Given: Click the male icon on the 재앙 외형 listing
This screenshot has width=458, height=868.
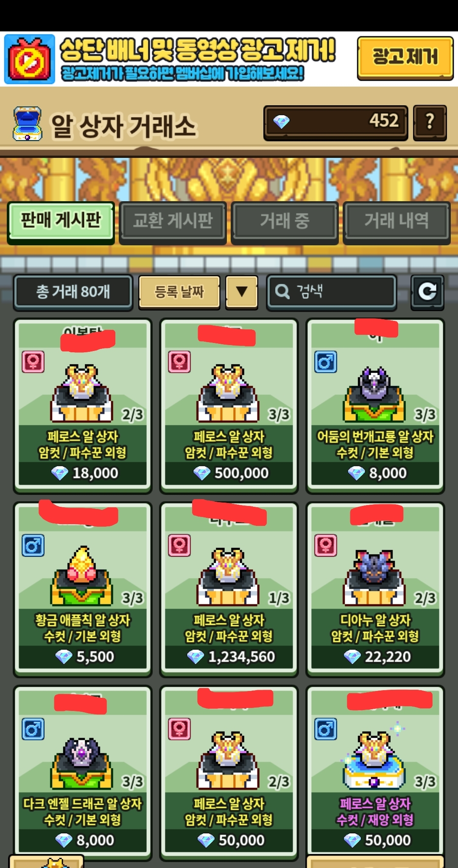Looking at the screenshot, I should (x=326, y=729).
